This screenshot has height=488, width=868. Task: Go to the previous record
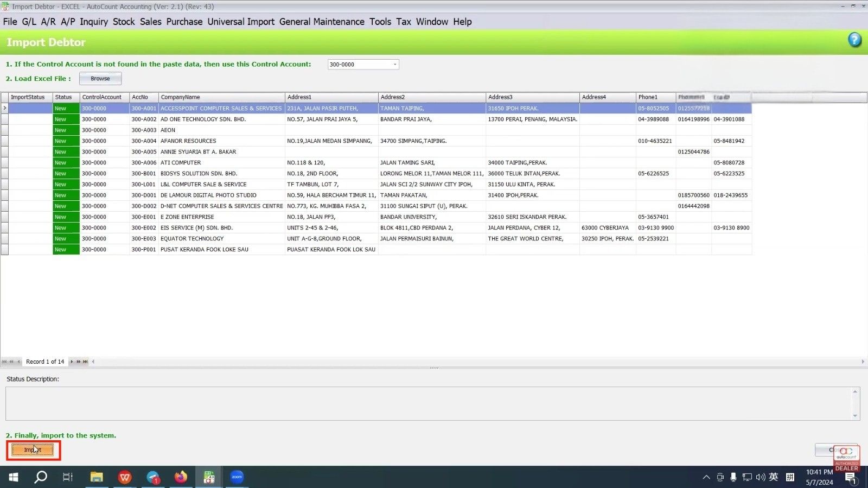[19, 362]
